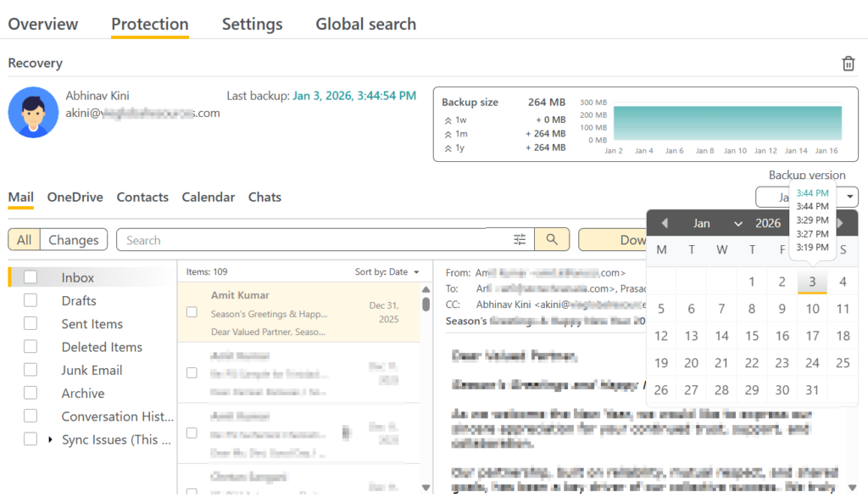Go to previous month in calendar
This screenshot has width=868, height=497.
(665, 223)
